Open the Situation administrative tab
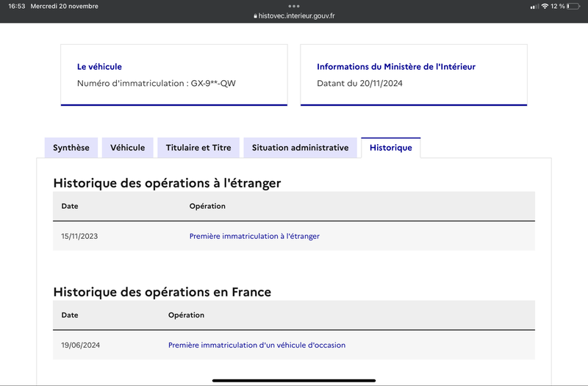 (300, 148)
